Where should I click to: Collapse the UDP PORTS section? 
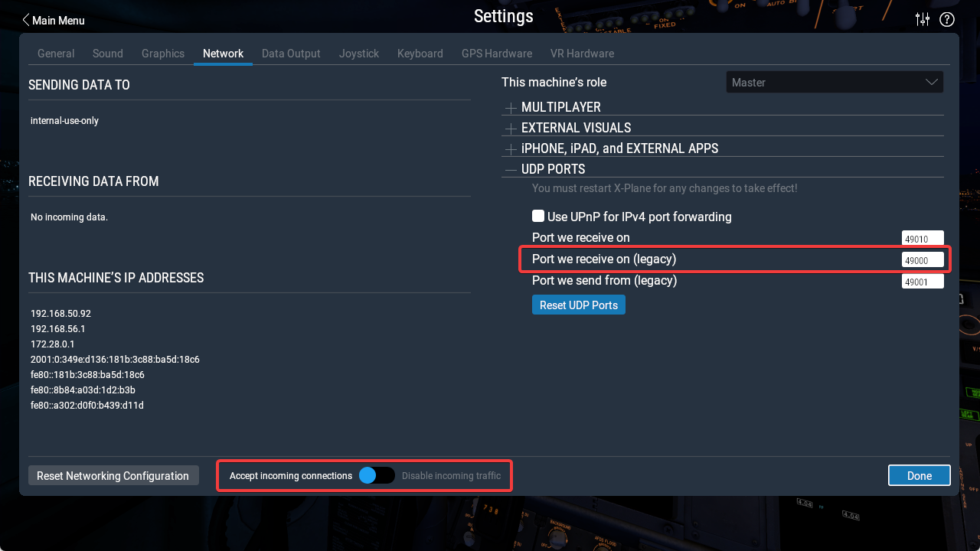[x=511, y=169]
